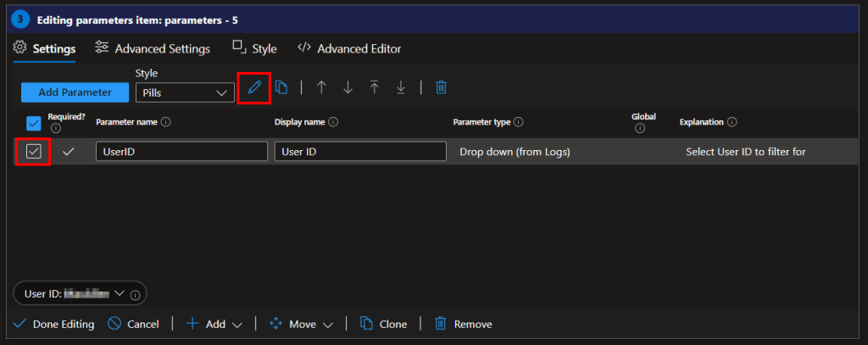Click info icon beside User ID pill

coord(137,293)
